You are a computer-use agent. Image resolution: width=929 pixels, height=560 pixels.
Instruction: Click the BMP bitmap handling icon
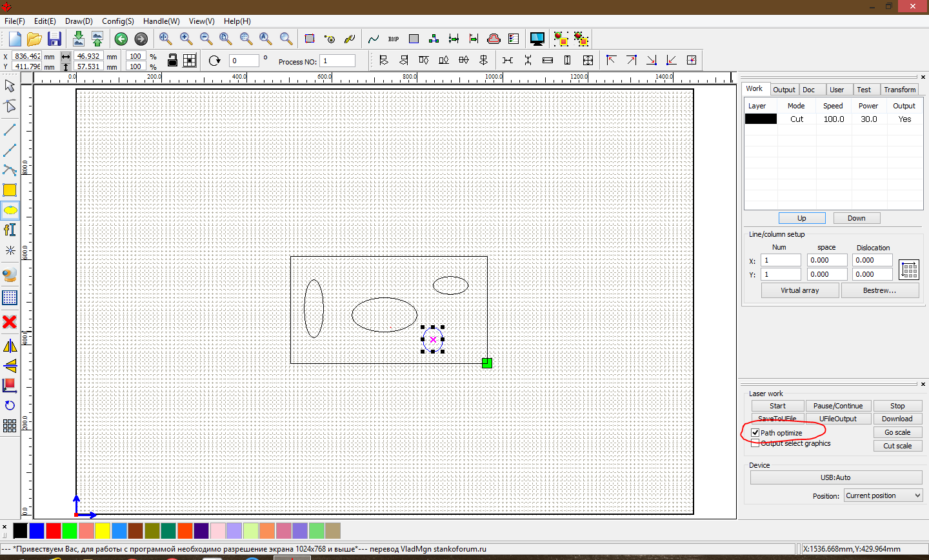tap(394, 39)
